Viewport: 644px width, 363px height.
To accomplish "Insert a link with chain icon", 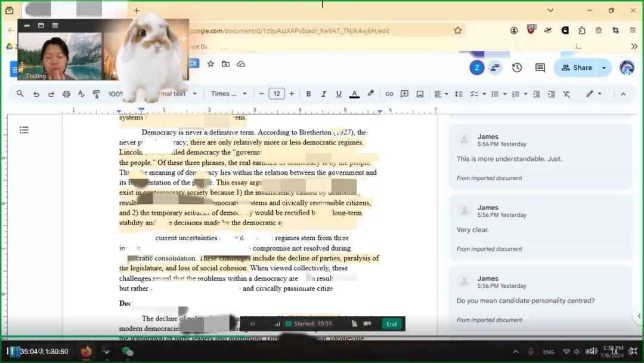I will (x=389, y=94).
